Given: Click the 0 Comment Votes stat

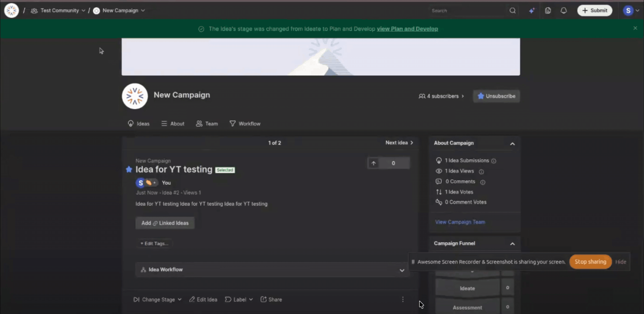Looking at the screenshot, I should pos(461,202).
